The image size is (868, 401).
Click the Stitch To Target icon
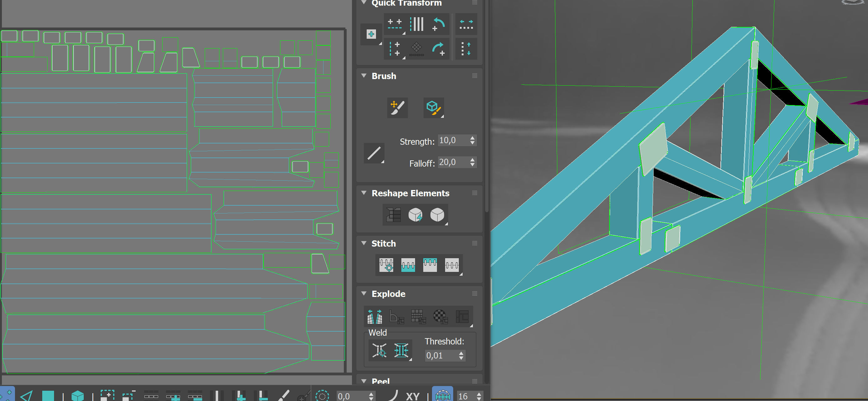pos(386,265)
